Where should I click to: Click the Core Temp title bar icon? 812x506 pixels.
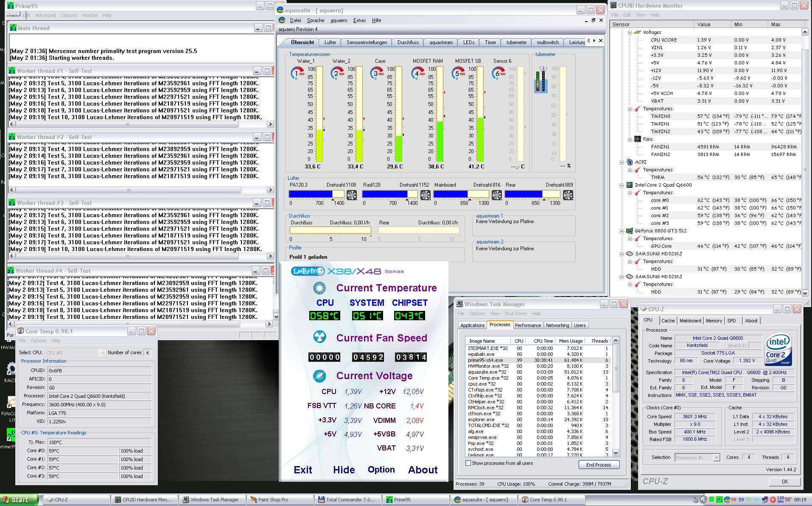click(20, 331)
